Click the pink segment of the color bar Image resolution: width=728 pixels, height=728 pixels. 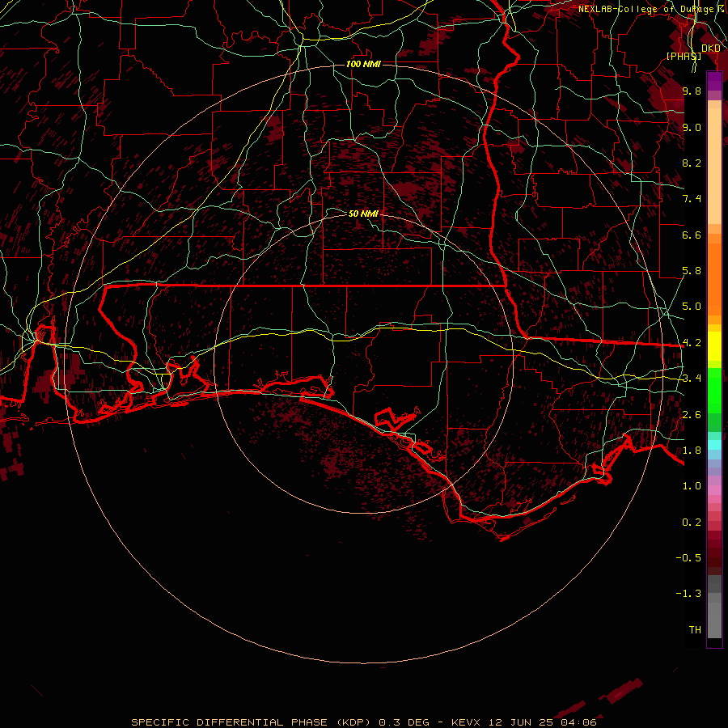714,490
